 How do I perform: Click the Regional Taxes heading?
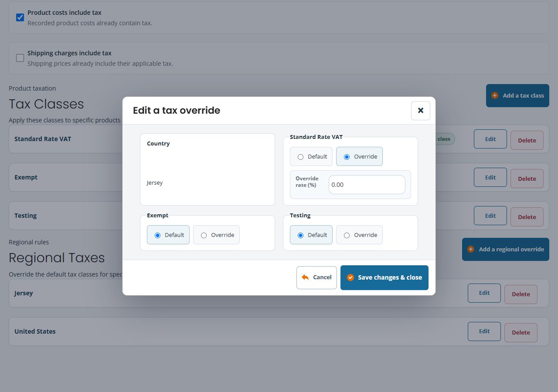[57, 258]
